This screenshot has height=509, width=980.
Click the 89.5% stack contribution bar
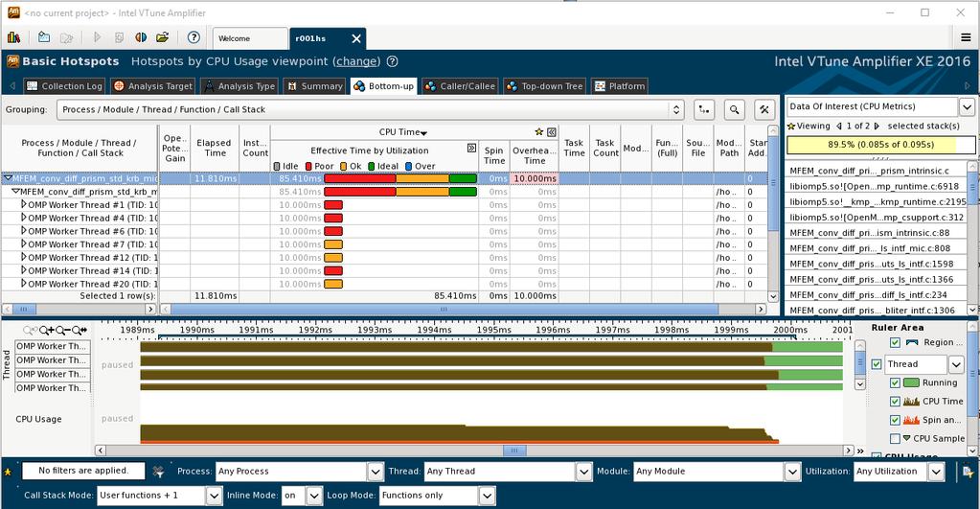tap(880, 145)
